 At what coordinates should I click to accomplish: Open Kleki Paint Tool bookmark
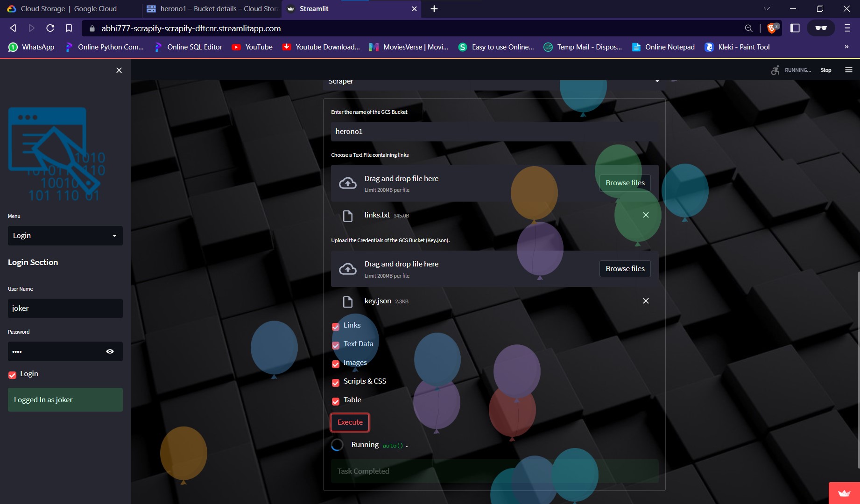(x=737, y=47)
